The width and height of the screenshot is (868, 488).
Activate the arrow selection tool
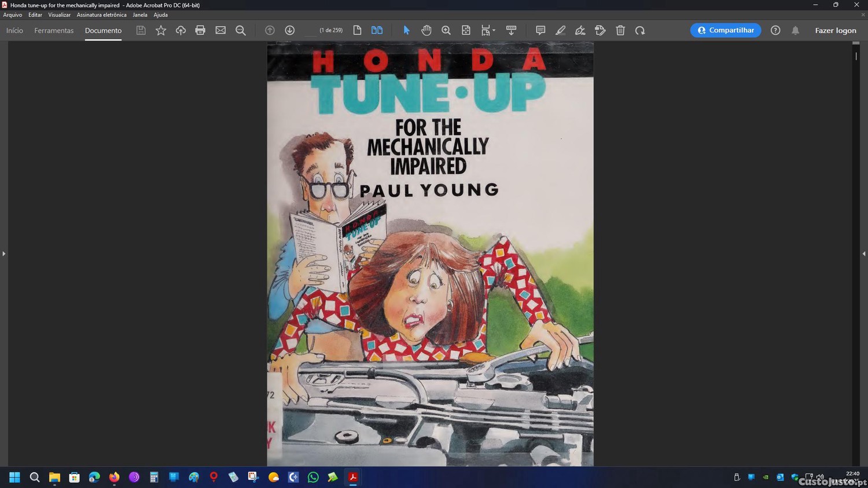[406, 31]
